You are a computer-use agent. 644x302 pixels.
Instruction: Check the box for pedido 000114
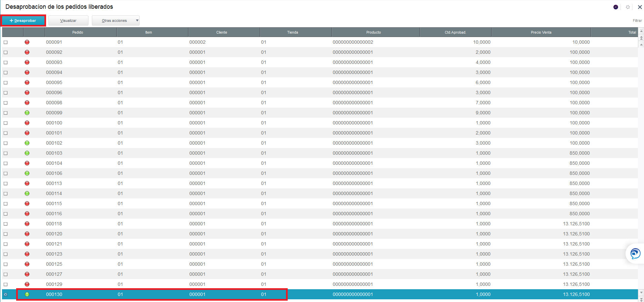[5, 194]
